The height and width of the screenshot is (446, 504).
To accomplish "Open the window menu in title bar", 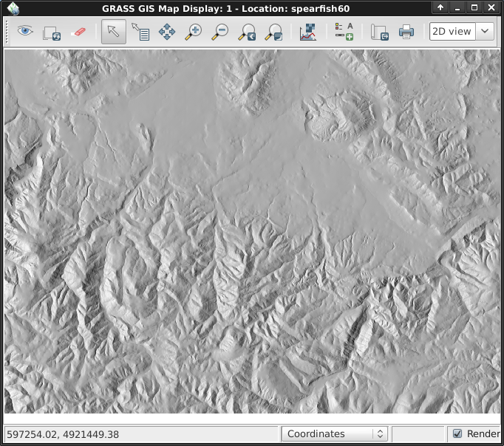I will 13,7.
